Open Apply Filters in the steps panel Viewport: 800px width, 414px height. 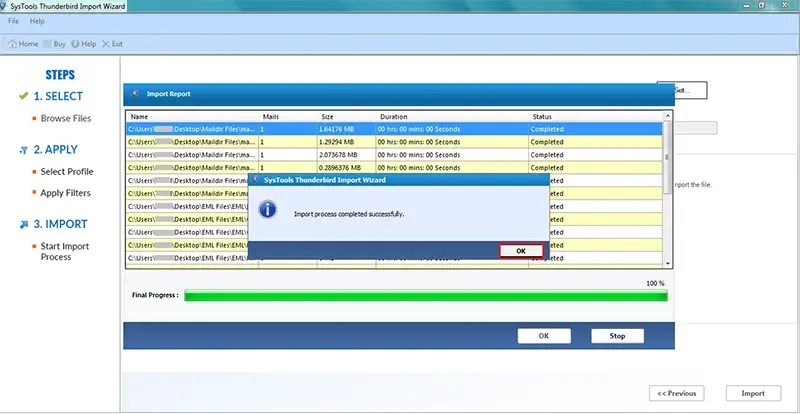[x=65, y=193]
